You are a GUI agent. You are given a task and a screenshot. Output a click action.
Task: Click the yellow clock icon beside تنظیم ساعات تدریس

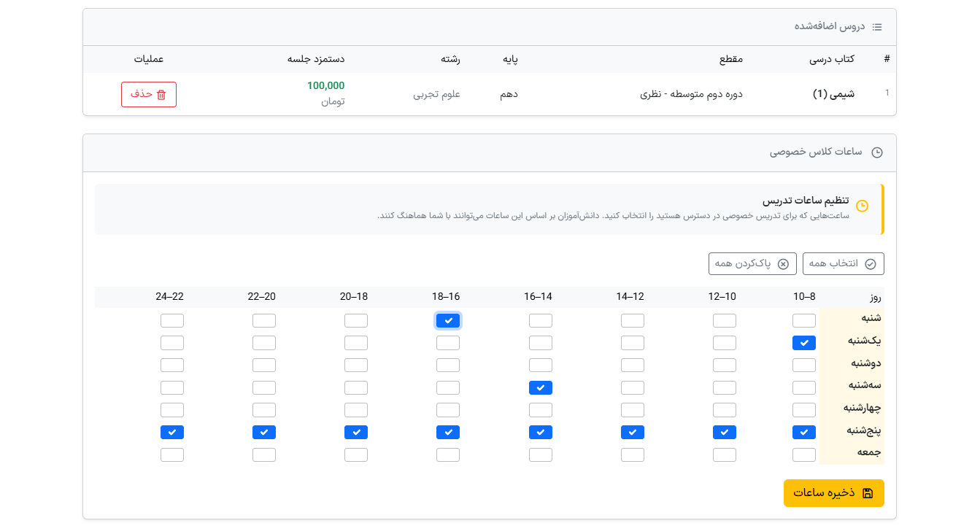[x=862, y=206]
